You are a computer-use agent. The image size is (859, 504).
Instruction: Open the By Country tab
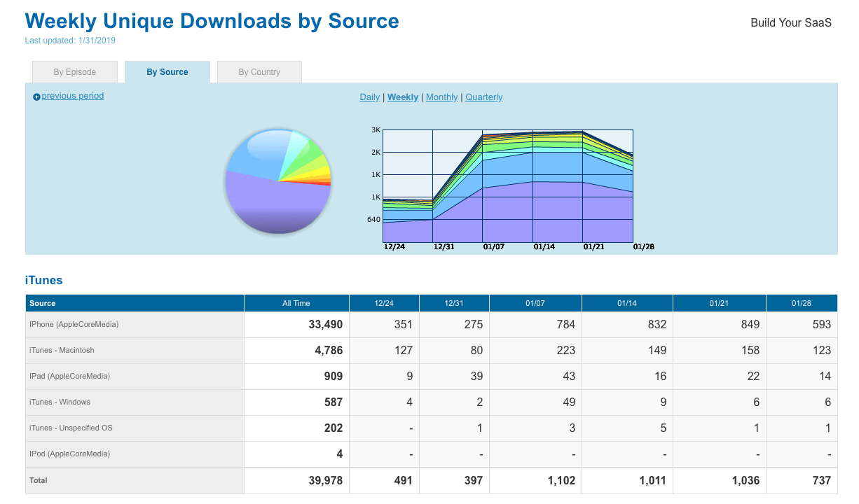pyautogui.click(x=259, y=72)
